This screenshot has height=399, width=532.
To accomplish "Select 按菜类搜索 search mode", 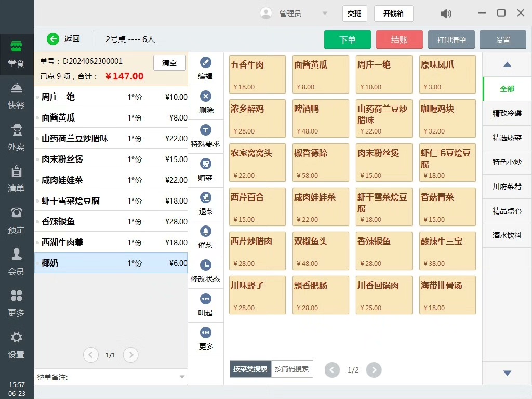I will click(x=250, y=369).
